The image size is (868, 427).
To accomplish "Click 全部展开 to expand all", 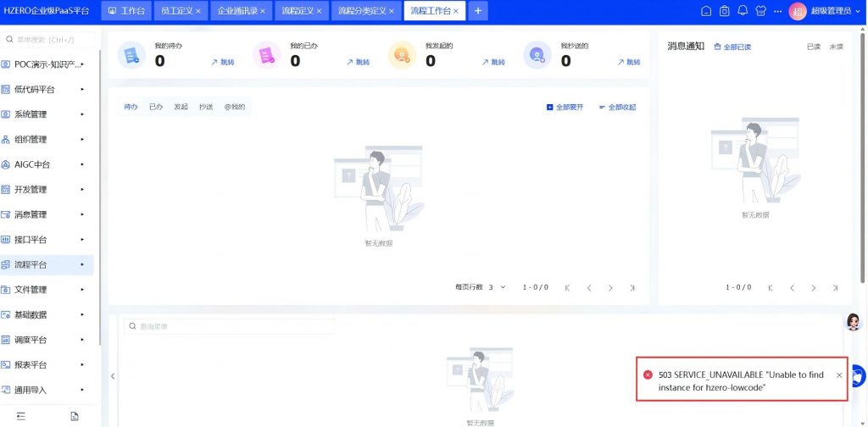I will [x=565, y=108].
